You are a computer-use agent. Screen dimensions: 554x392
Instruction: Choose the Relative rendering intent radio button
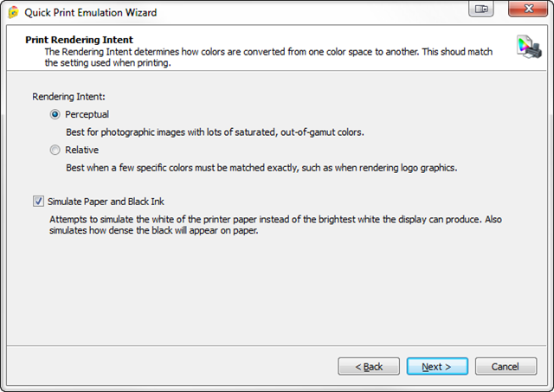tap(55, 150)
